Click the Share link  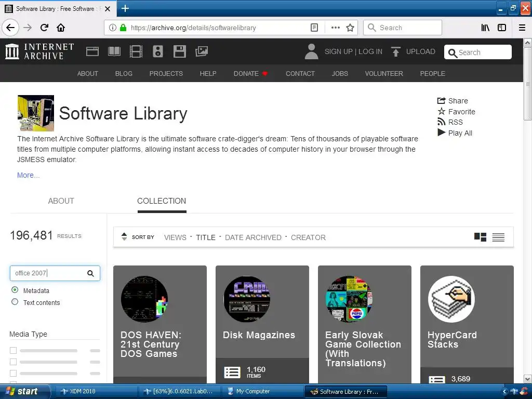453,101
